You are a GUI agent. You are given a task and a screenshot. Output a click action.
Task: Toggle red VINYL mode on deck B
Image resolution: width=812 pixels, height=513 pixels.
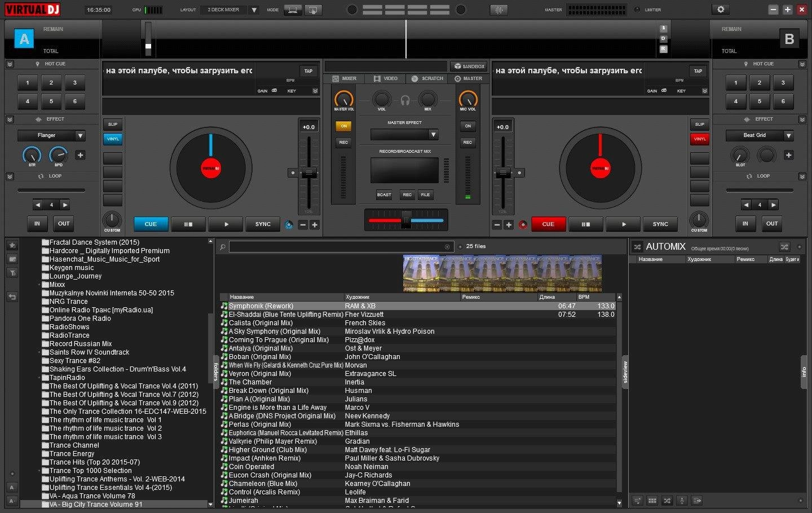coord(700,139)
